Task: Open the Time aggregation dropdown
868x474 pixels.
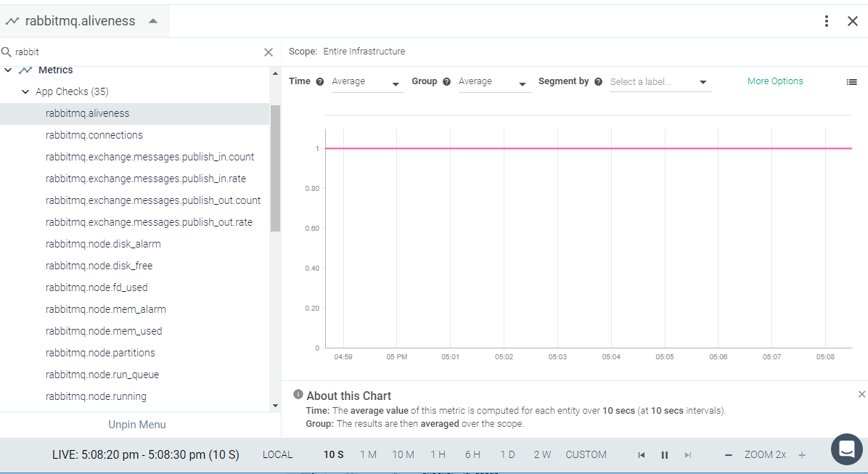Action: 367,82
